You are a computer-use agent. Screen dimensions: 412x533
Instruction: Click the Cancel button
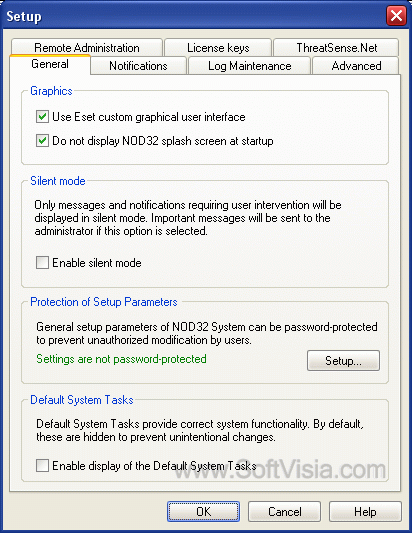tap(284, 511)
